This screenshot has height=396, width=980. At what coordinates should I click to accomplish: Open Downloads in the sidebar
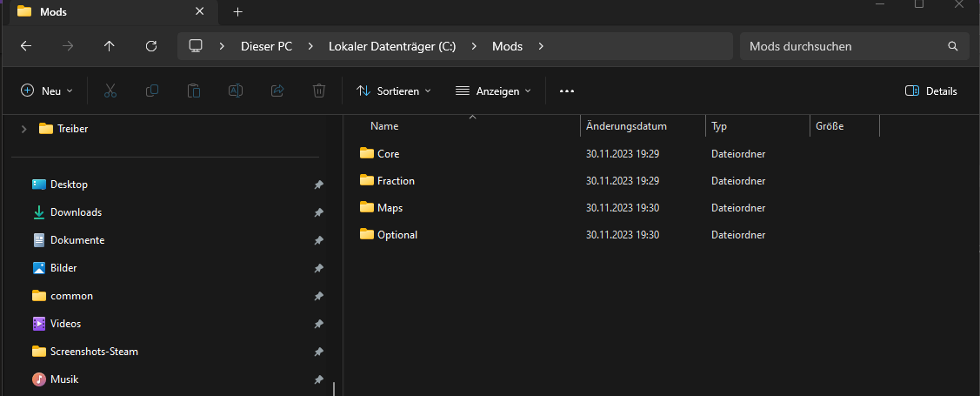click(x=76, y=212)
